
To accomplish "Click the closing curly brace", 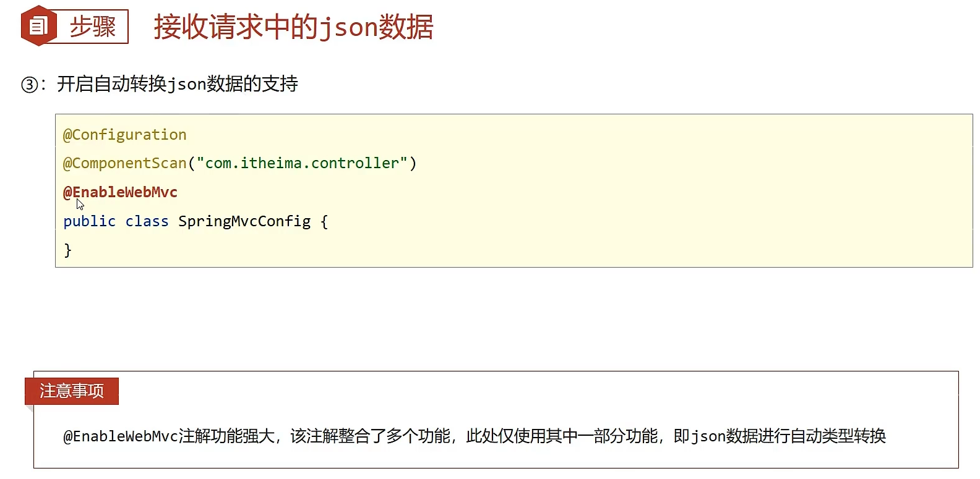I will [x=68, y=250].
